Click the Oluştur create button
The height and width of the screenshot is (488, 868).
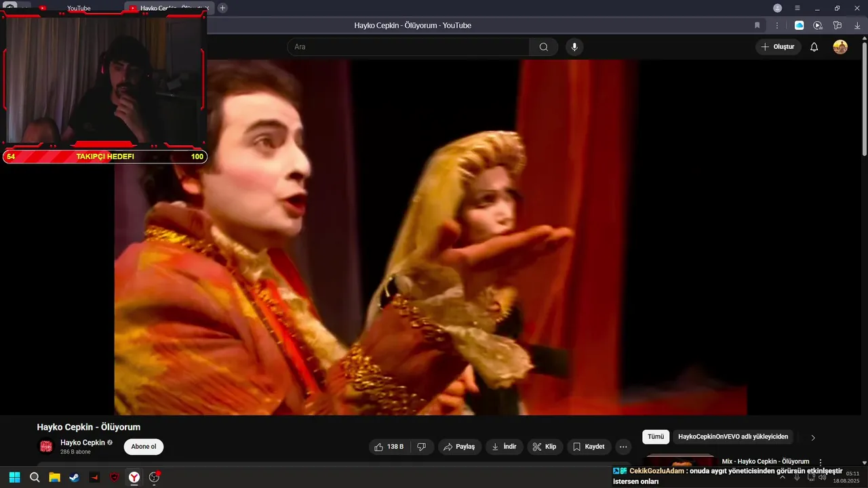778,47
